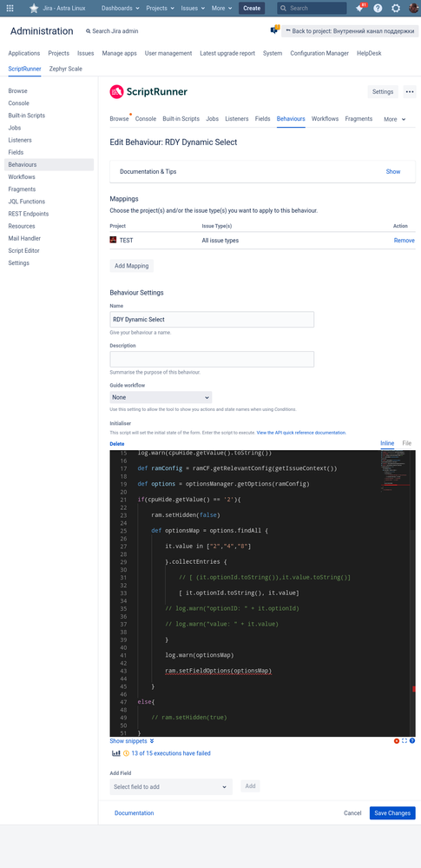Open the ScriptRunner three-dots menu
The width and height of the screenshot is (421, 868).
(x=410, y=92)
